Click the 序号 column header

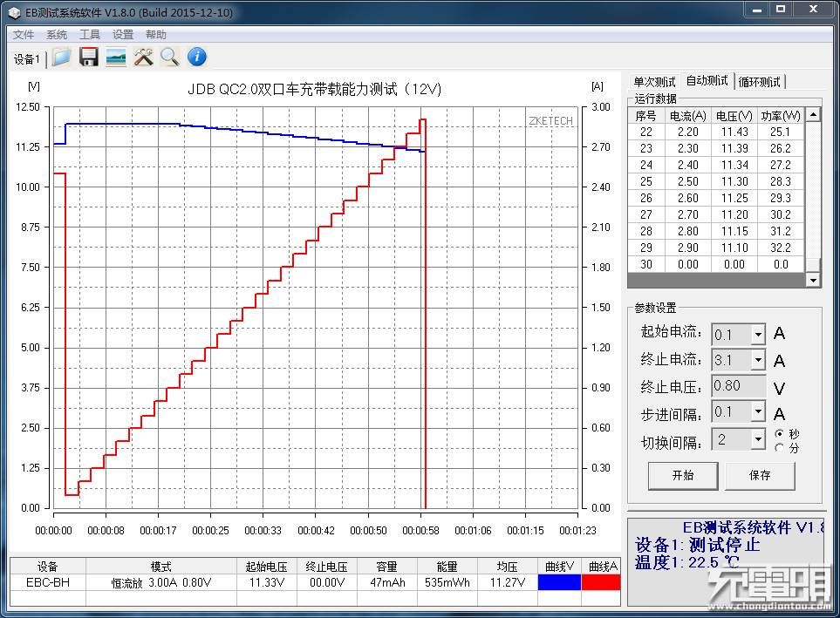tap(646, 116)
